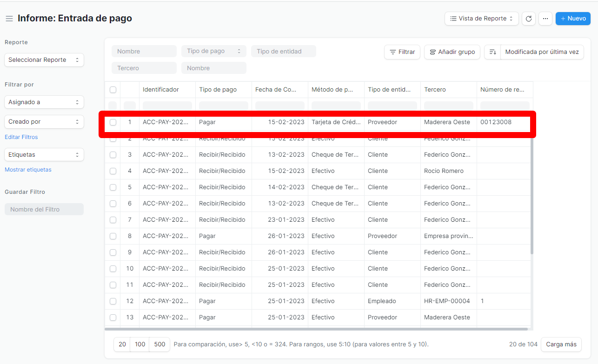
Task: Click the Tipo de pago column header
Action: (x=224, y=90)
